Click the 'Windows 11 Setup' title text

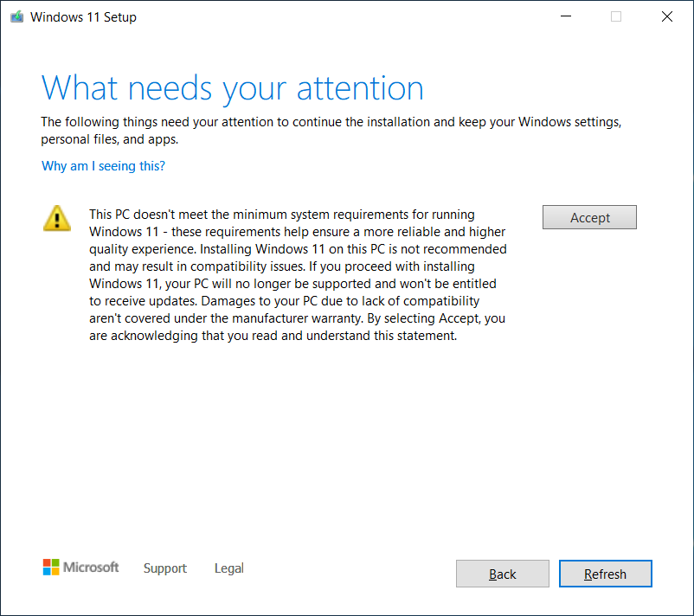83,17
